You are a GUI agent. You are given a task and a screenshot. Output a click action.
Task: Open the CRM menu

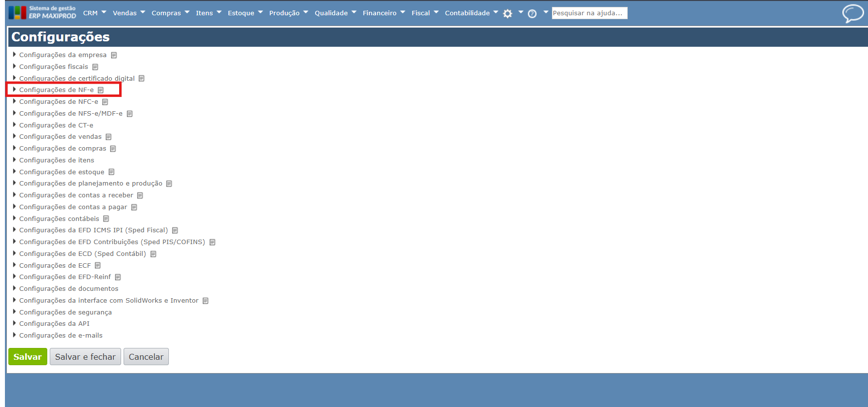95,13
